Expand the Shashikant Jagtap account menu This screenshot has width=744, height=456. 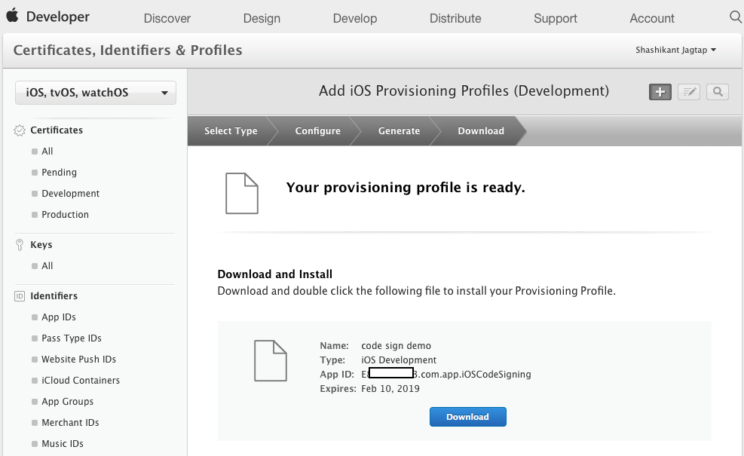click(676, 50)
